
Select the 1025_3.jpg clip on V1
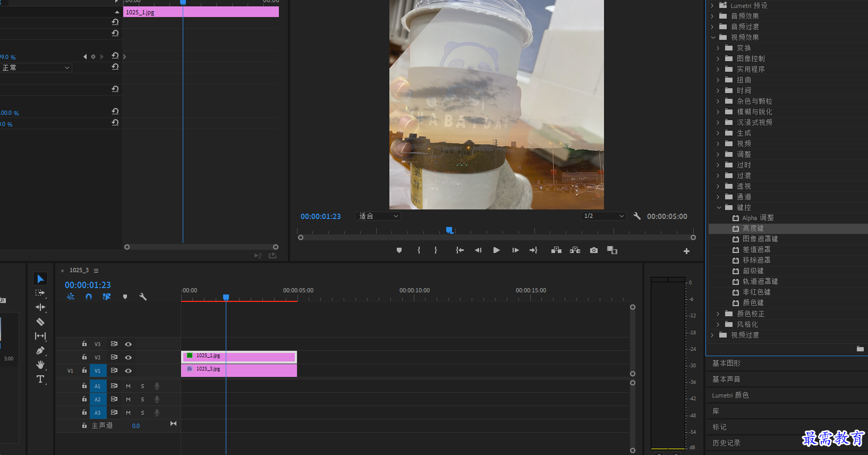coord(239,370)
